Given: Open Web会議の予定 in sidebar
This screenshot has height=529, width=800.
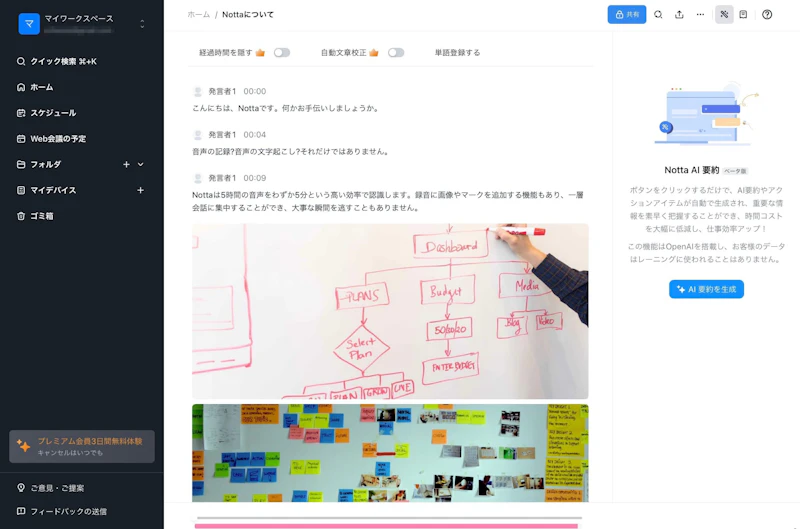Looking at the screenshot, I should 51,139.
